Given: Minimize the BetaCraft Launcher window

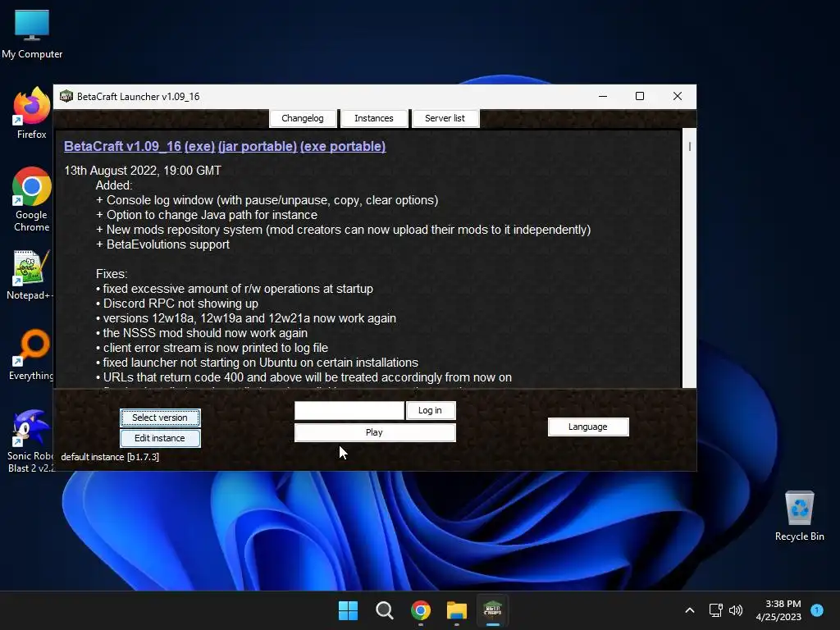Looking at the screenshot, I should 603,97.
